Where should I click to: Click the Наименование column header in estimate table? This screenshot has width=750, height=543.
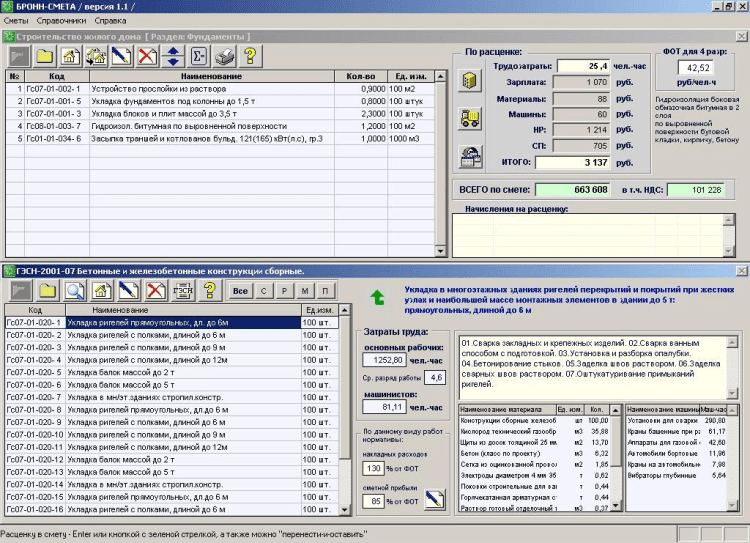tap(211, 76)
